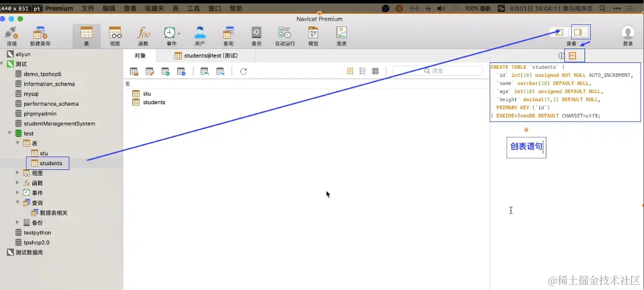This screenshot has width=644, height=290.
Task: Switch to detail table view mode
Action: coord(375,71)
